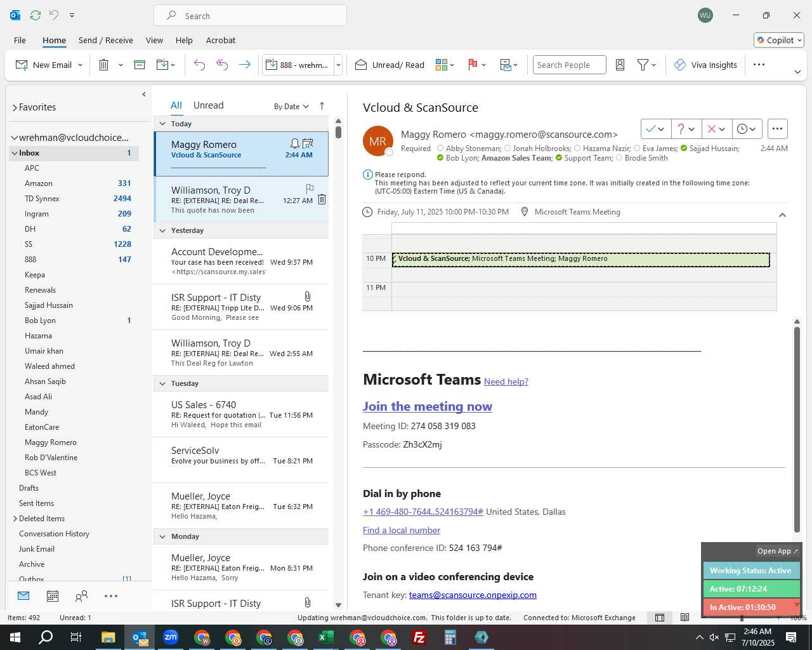The image size is (812, 650).
Task: Click the Decline red X response icon
Action: (711, 129)
